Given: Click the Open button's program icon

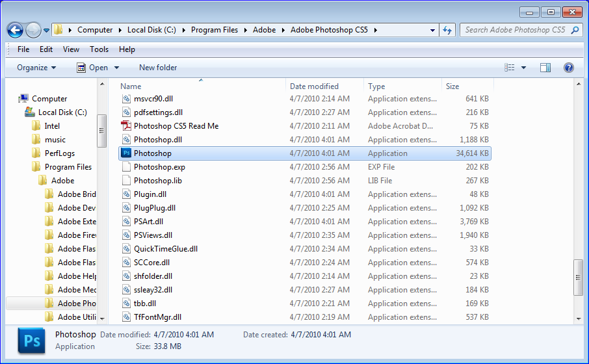Looking at the screenshot, I should (81, 68).
